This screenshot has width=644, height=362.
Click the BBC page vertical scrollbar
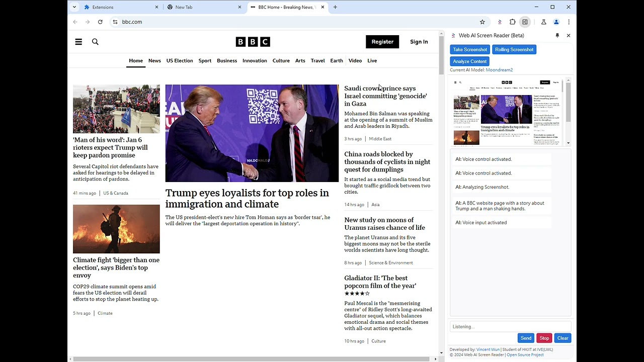(x=441, y=55)
